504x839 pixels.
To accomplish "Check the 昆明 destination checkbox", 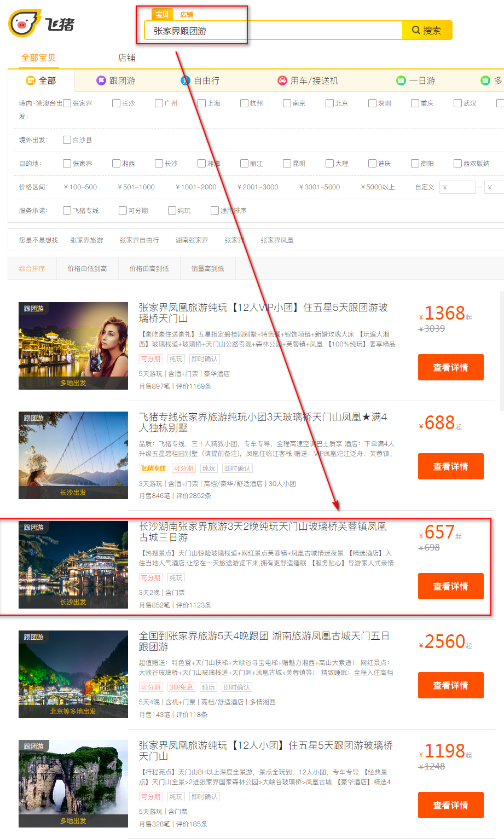I will tap(287, 163).
